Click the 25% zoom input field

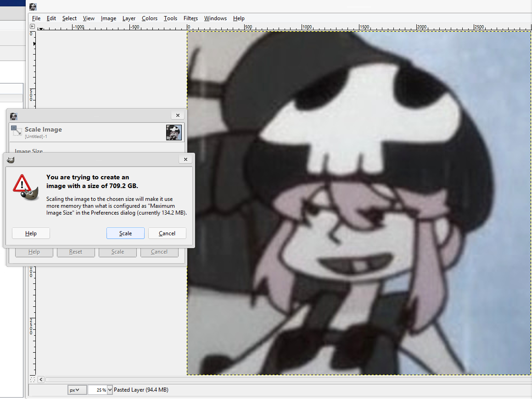coord(97,390)
